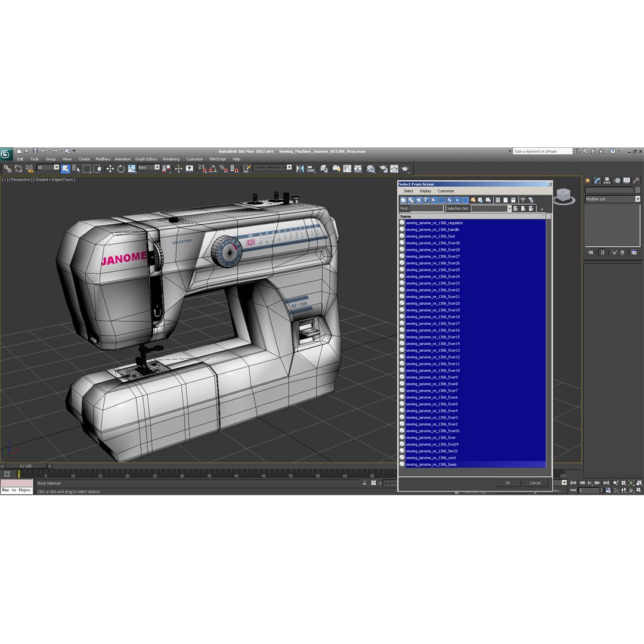Toggle 2.5D Snaps
This screenshot has height=644, width=644.
click(202, 168)
